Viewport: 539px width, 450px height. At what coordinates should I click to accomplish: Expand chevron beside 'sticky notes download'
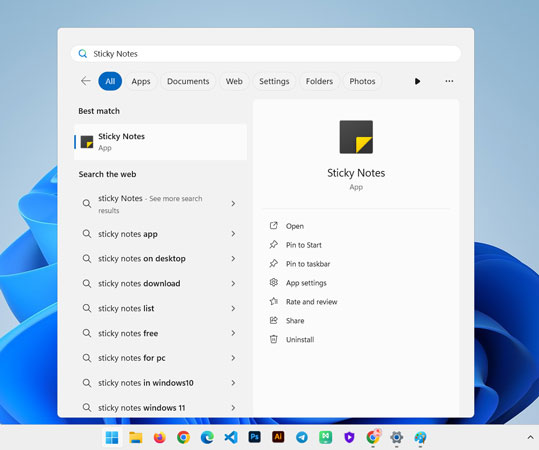[x=233, y=283]
